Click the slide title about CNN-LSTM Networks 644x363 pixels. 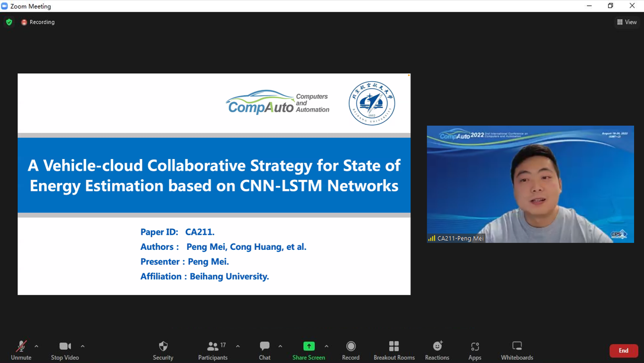[x=214, y=175]
